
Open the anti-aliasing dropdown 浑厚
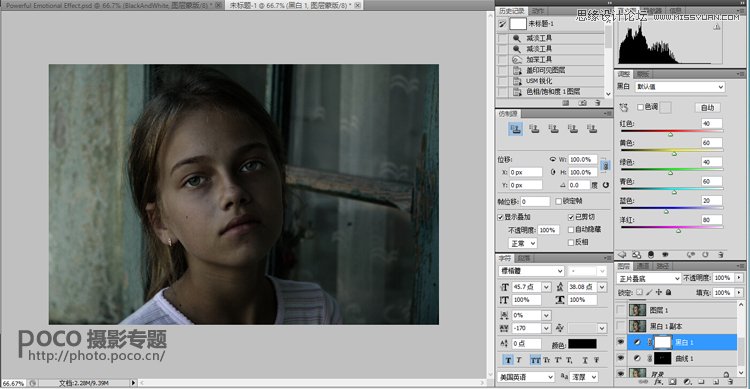point(584,377)
